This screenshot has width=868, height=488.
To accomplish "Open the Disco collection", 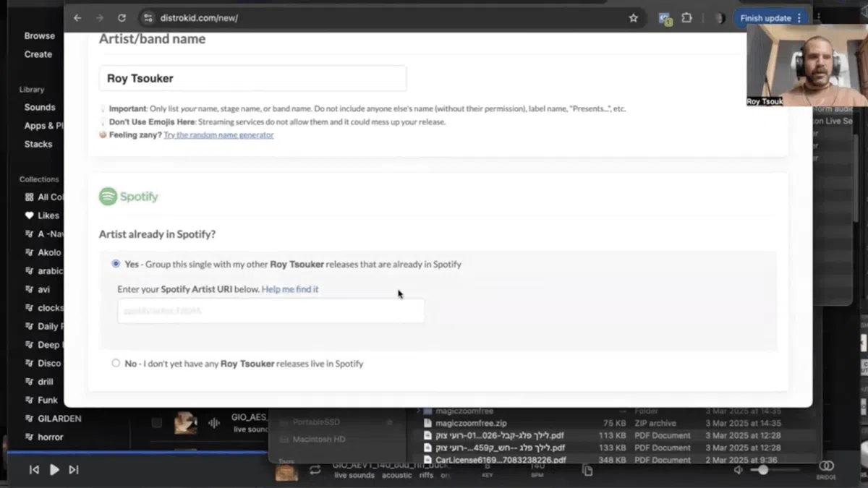I will [x=42, y=363].
